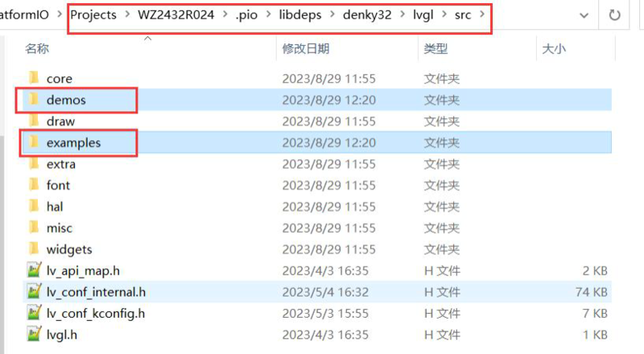Select the misc folder name
The image size is (644, 354).
pyautogui.click(x=60, y=228)
